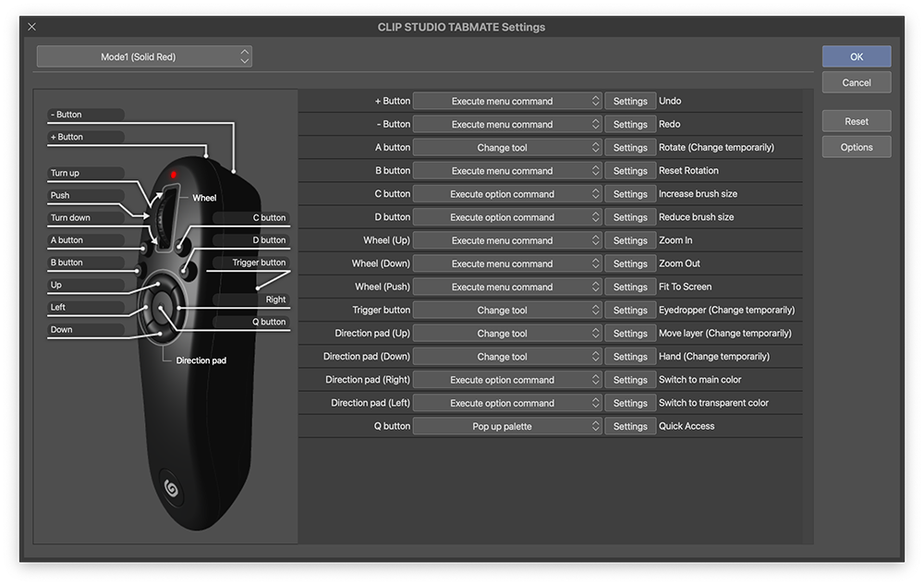The width and height of the screenshot is (924, 585).
Task: Click the Reset button
Action: (x=856, y=121)
